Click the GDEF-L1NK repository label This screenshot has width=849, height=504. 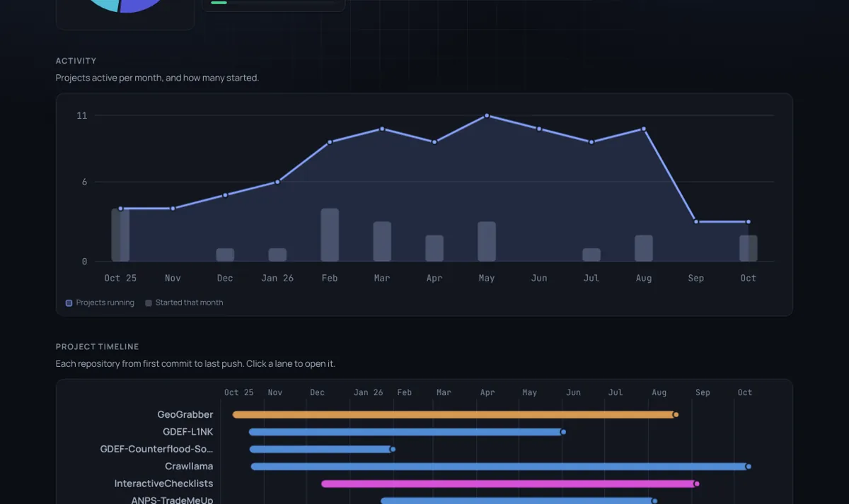[187, 432]
